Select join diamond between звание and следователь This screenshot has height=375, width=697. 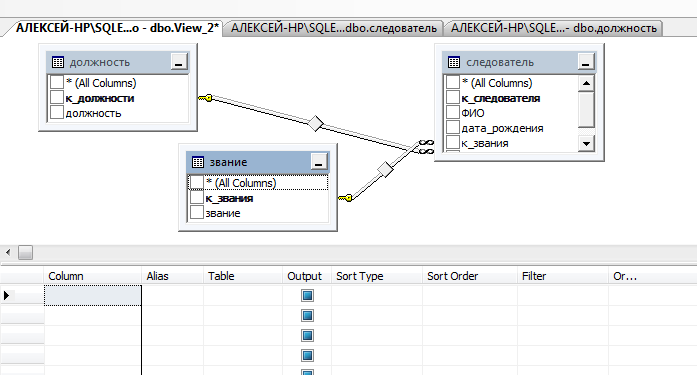[385, 169]
